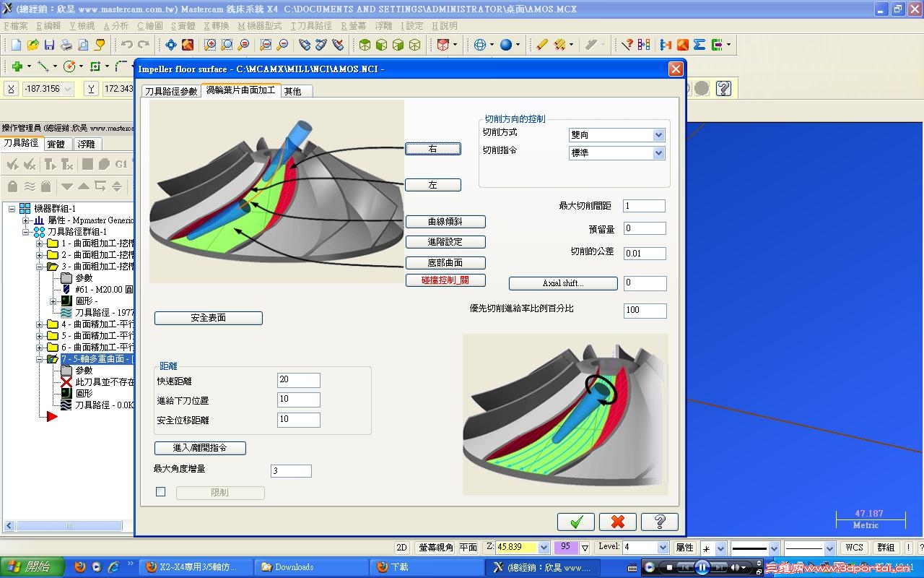This screenshot has width=924, height=578.
Task: Click the Repaint screen icon
Action: pos(188,45)
